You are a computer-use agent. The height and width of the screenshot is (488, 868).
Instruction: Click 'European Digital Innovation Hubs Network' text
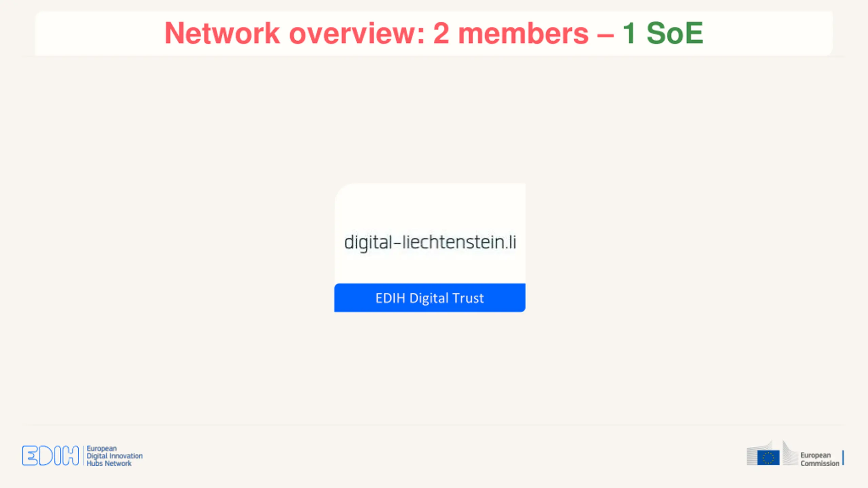(115, 456)
